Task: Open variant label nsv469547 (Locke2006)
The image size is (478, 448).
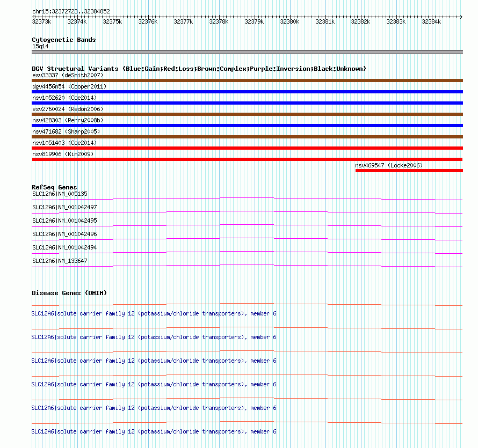Action: [x=389, y=165]
